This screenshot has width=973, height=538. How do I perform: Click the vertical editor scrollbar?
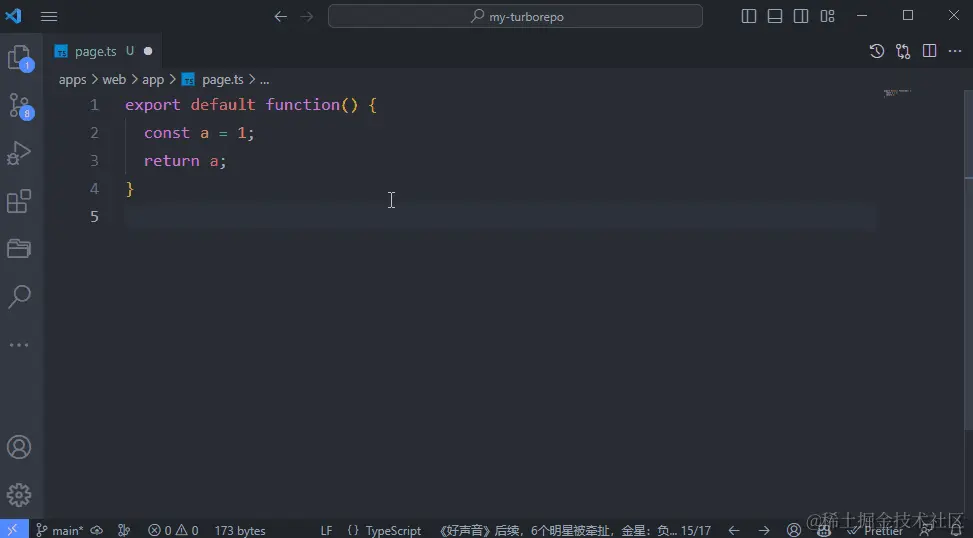tap(969, 259)
